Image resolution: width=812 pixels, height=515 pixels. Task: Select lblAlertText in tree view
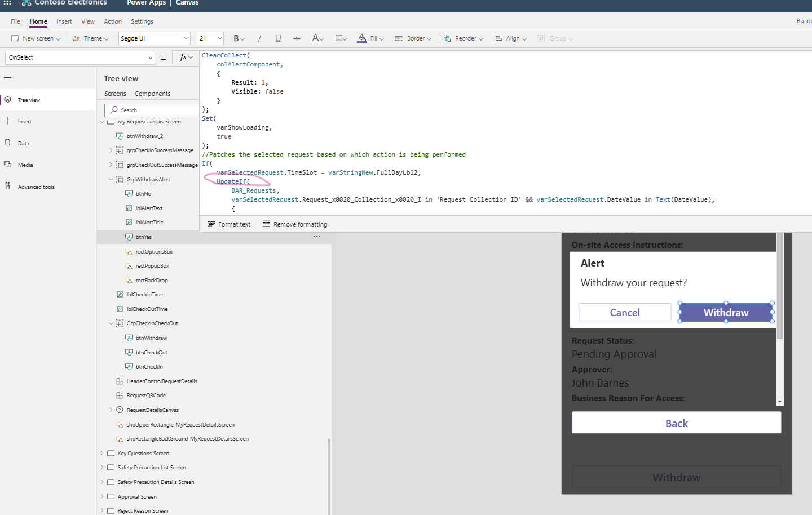tap(149, 208)
